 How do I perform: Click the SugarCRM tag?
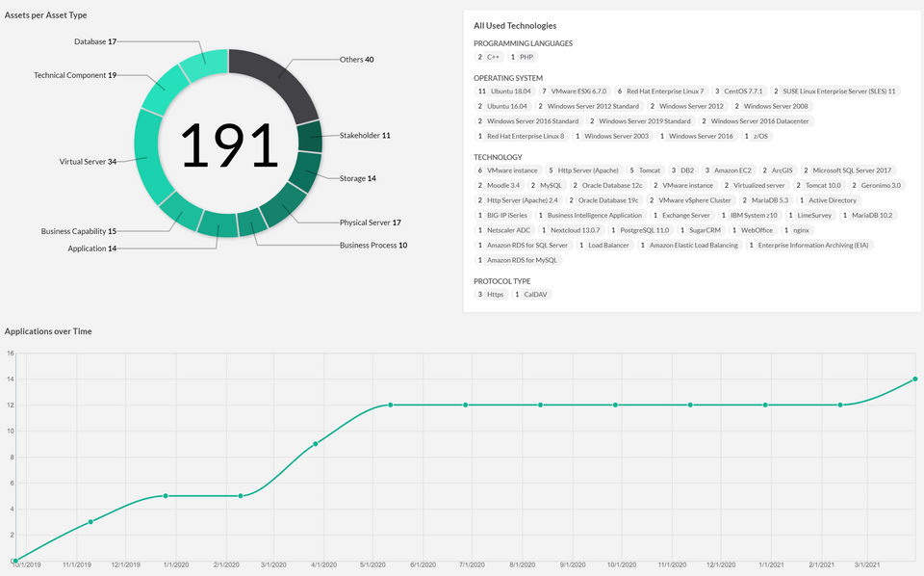701,230
